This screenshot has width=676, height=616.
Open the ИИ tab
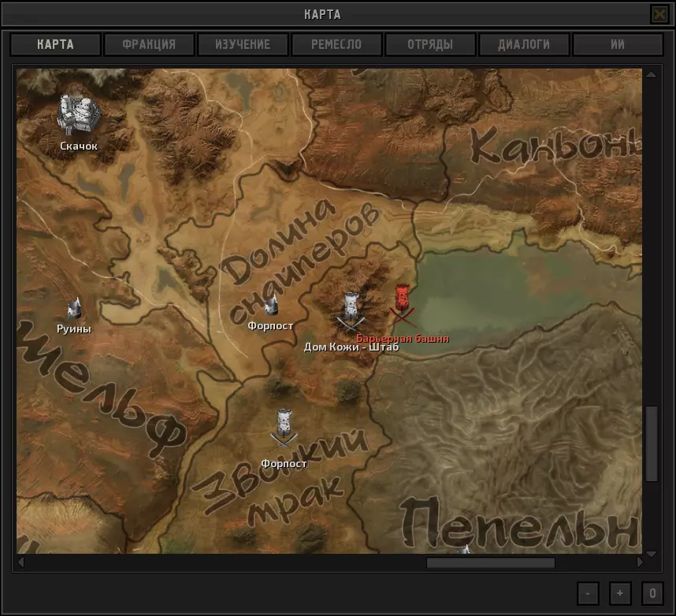tap(618, 44)
